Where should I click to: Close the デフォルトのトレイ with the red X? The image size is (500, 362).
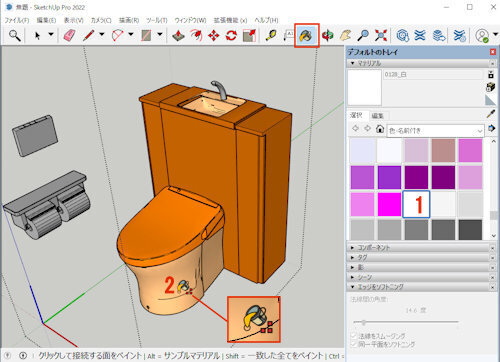coord(493,52)
